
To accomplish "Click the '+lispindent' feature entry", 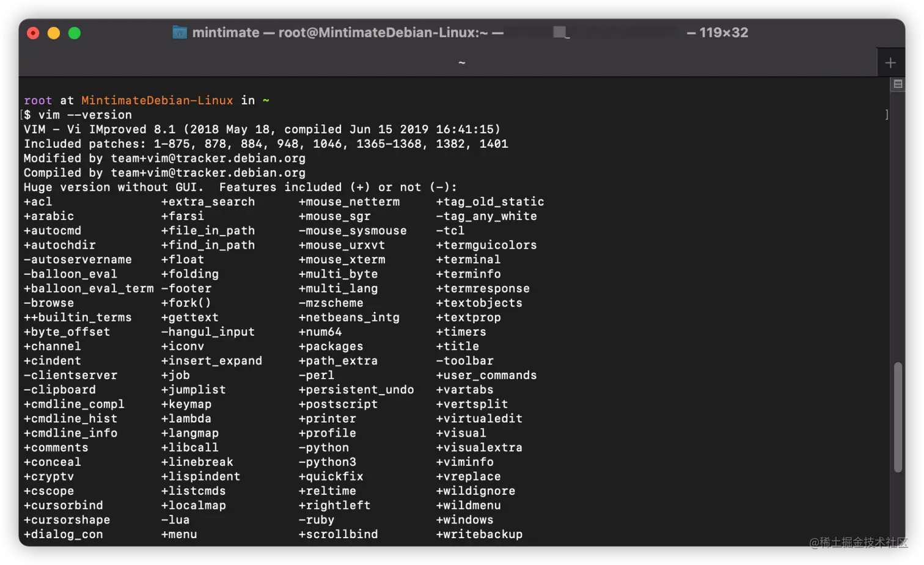I will [201, 476].
